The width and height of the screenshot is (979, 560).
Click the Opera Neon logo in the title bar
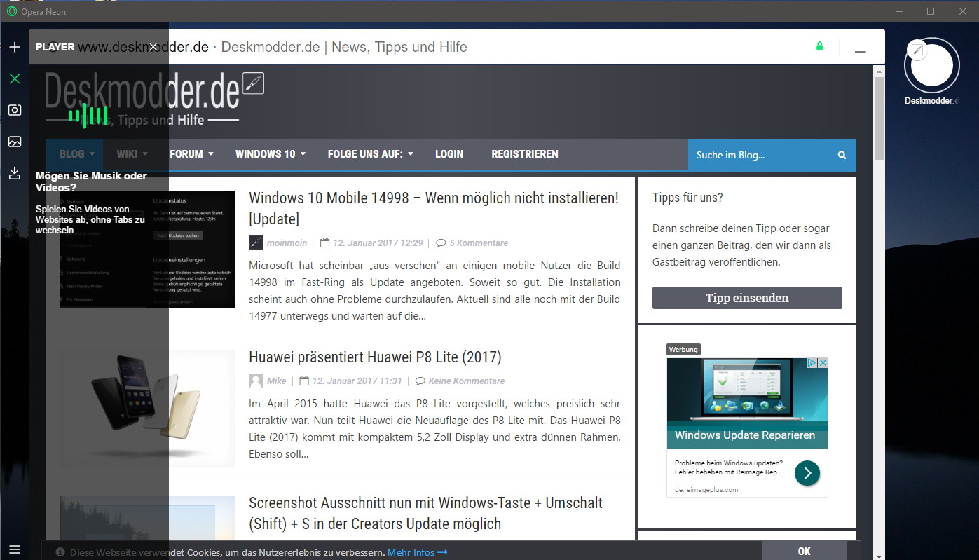click(x=11, y=11)
